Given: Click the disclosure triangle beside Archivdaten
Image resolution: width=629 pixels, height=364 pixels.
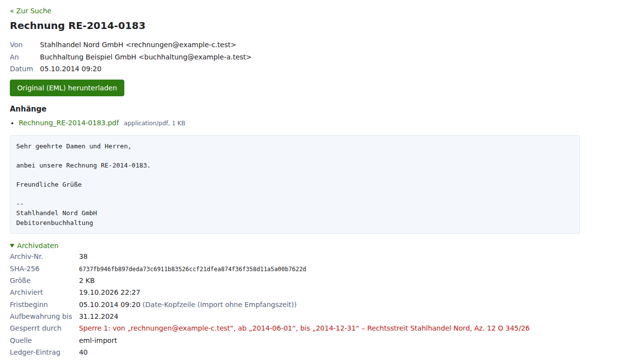Looking at the screenshot, I should pyautogui.click(x=12, y=246).
